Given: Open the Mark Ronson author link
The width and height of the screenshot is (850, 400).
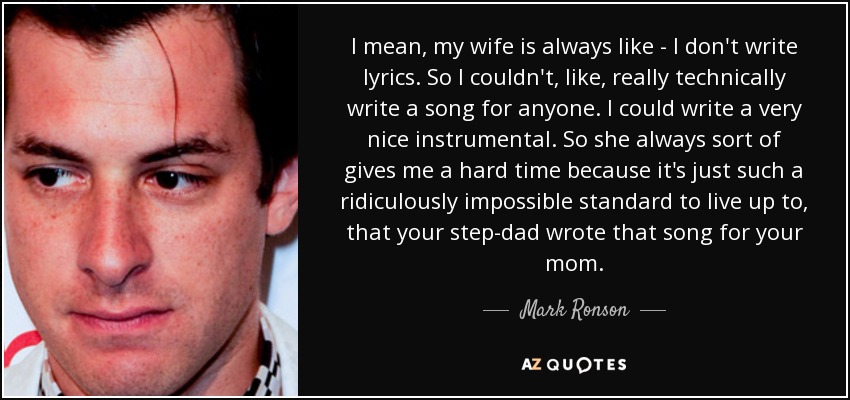Looking at the screenshot, I should click(574, 311).
